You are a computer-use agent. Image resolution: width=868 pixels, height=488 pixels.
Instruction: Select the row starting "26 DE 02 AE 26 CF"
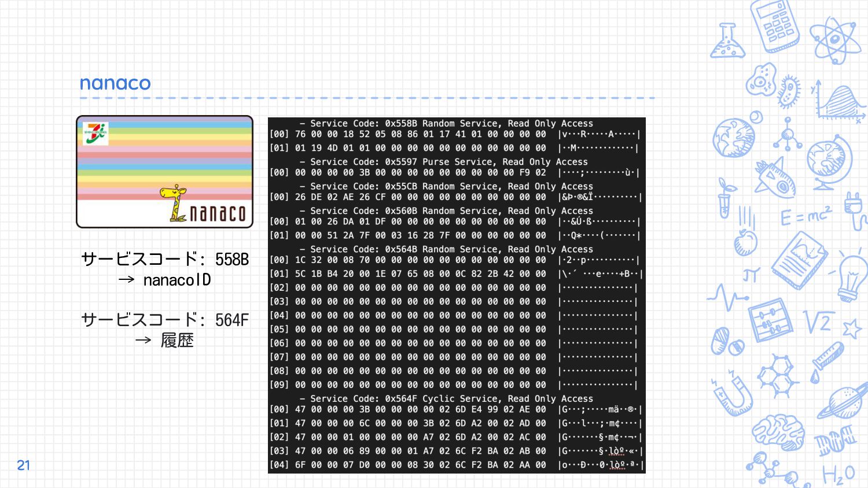(x=455, y=197)
